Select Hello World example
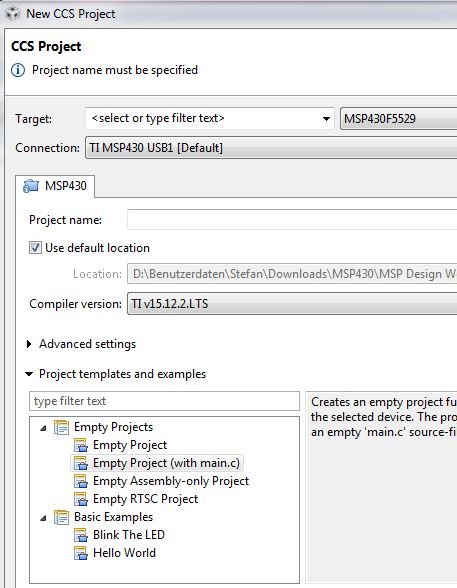The height and width of the screenshot is (588, 457). pos(124,553)
